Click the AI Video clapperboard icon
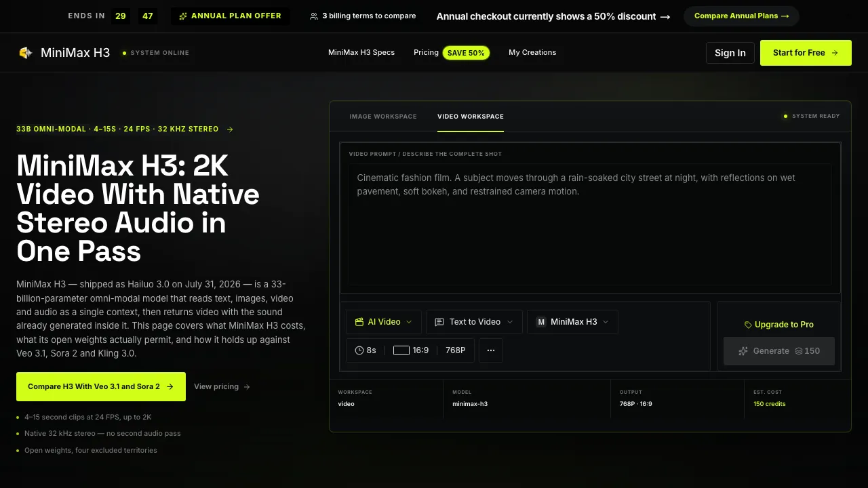 pyautogui.click(x=359, y=322)
